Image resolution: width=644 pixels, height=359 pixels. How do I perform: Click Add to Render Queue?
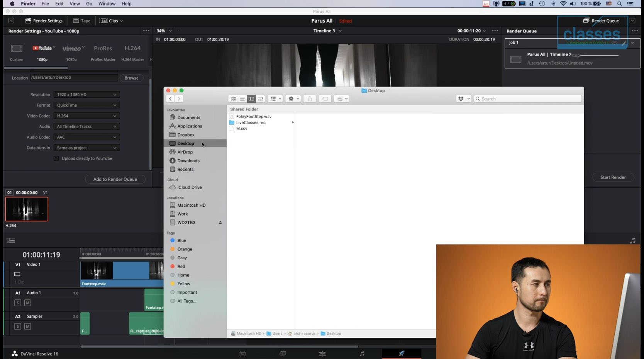click(x=115, y=179)
